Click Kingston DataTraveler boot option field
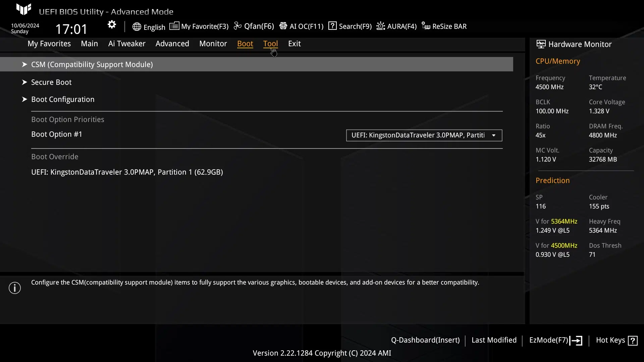The width and height of the screenshot is (644, 362). coord(424,135)
